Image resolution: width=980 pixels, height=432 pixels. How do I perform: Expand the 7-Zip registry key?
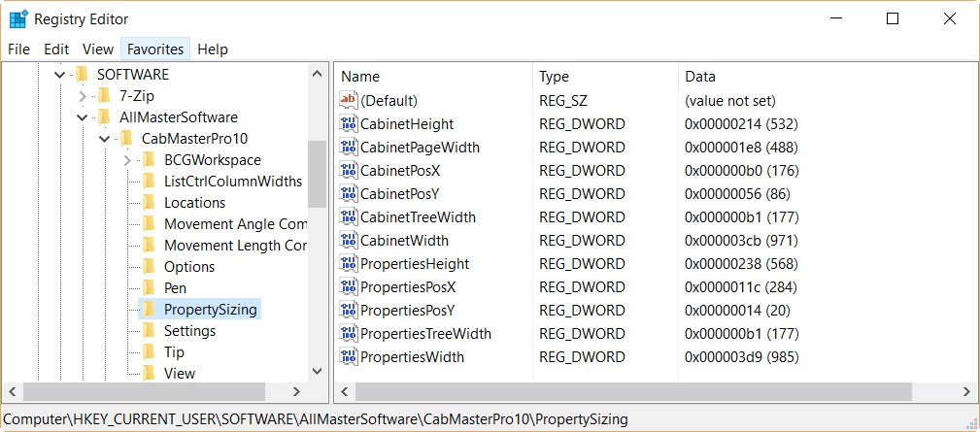click(83, 96)
